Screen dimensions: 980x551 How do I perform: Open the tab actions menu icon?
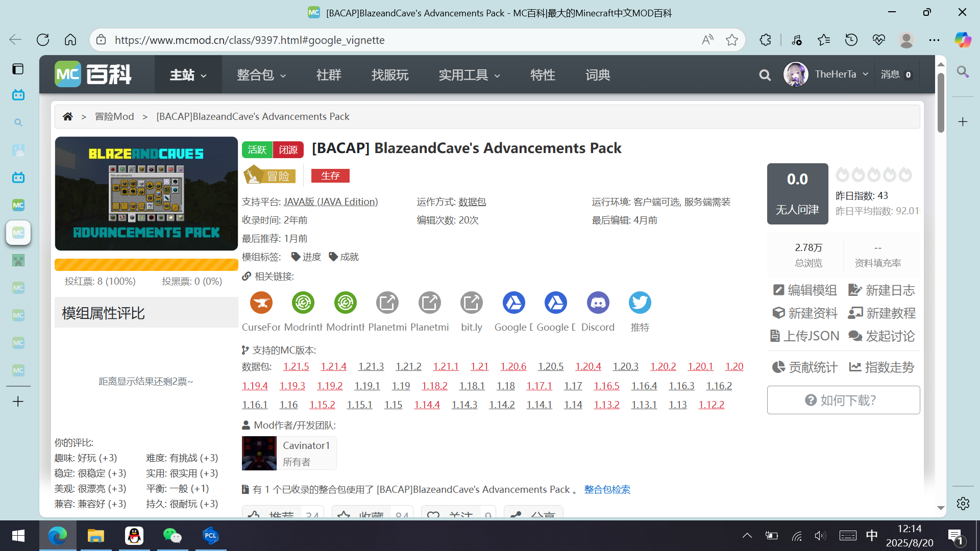[18, 69]
